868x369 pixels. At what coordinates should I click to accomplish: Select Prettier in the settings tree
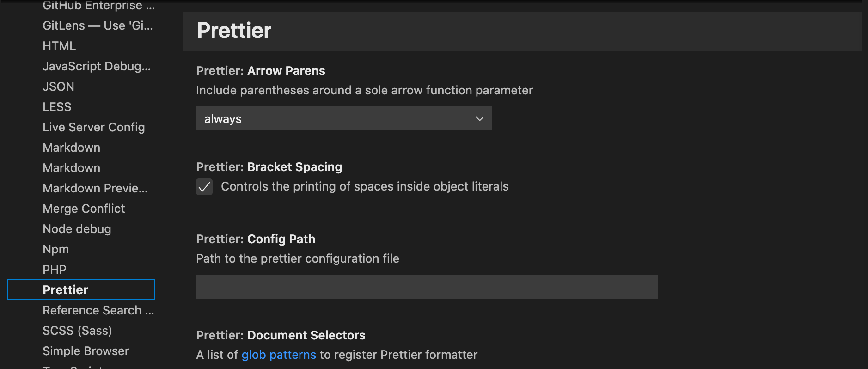tap(66, 290)
